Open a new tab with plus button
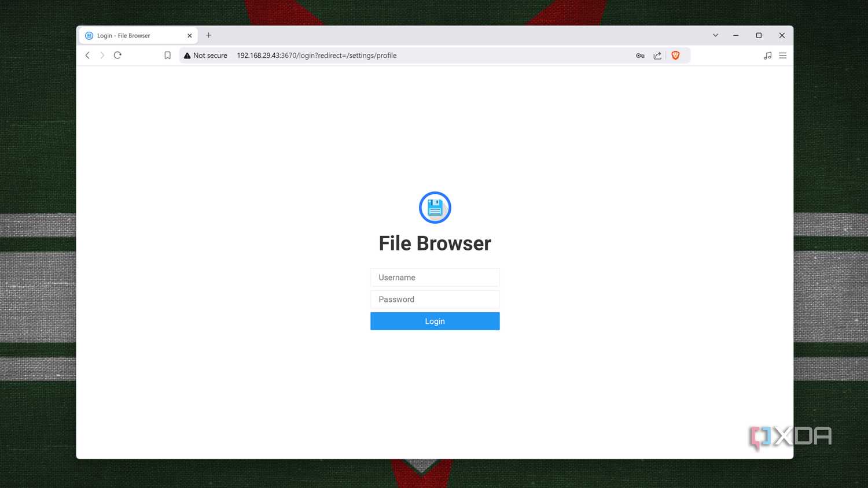 209,35
